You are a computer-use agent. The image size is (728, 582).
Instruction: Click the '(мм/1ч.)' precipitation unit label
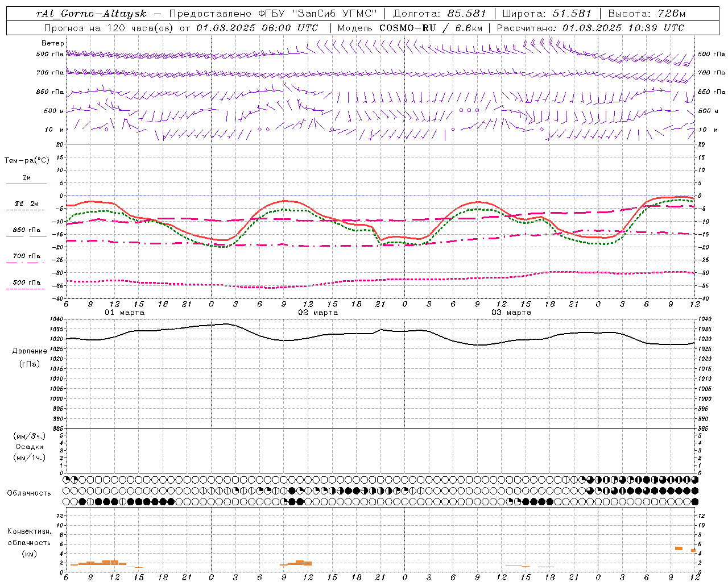tap(30, 458)
